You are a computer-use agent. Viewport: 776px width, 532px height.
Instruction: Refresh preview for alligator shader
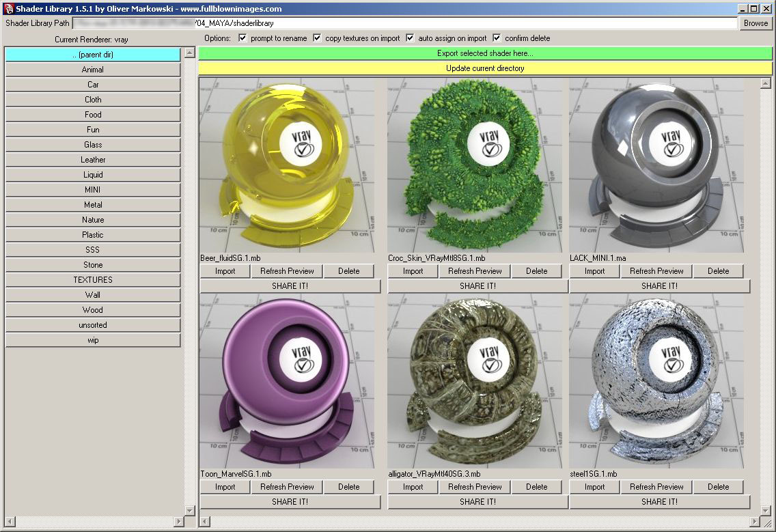tap(475, 487)
